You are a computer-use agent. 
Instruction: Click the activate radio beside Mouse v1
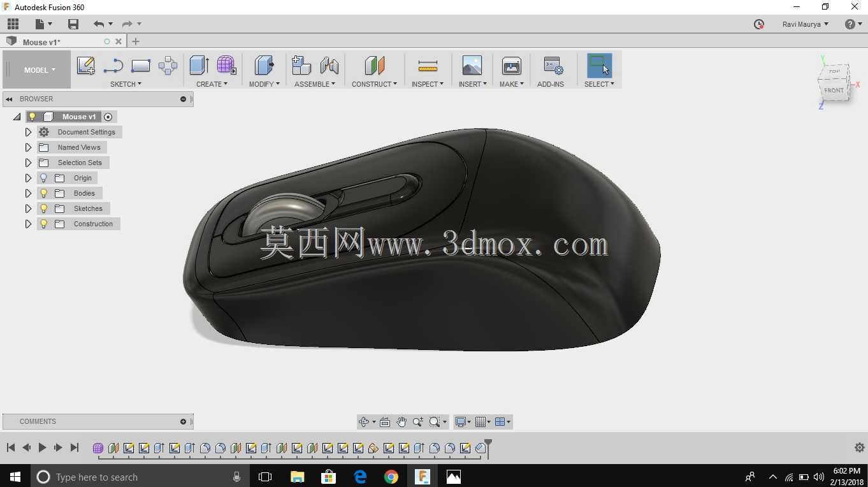point(108,117)
